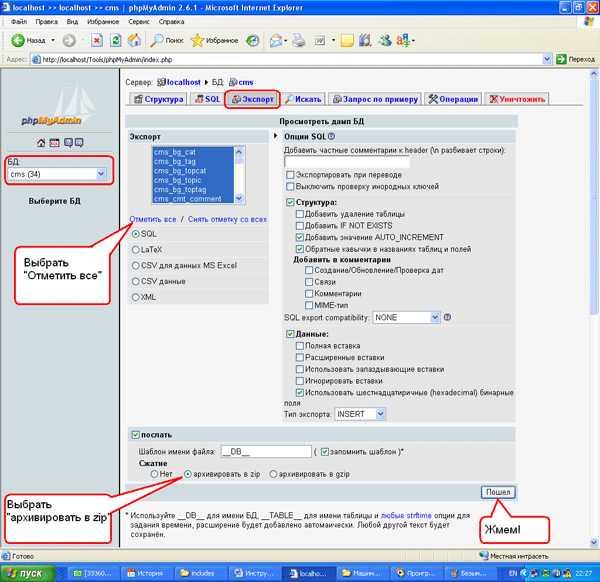
Task: Click Снять отметку со всех link
Action: click(227, 219)
